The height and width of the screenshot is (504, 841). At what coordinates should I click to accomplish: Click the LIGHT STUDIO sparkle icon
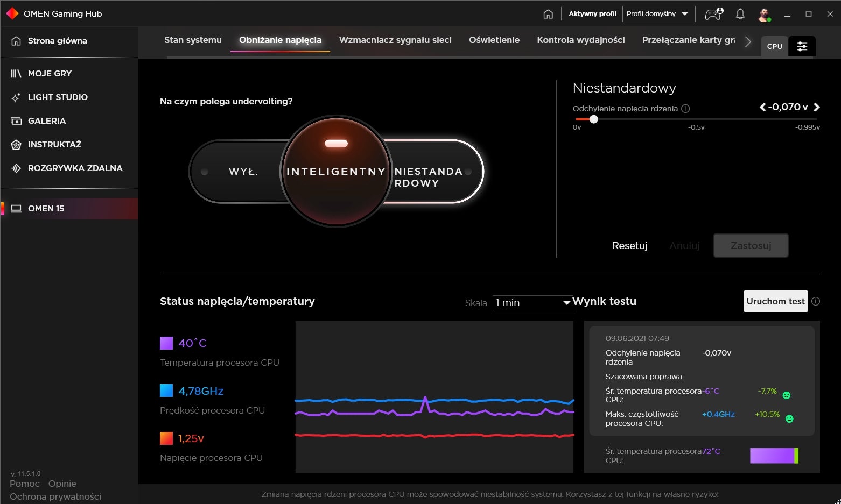tap(16, 97)
